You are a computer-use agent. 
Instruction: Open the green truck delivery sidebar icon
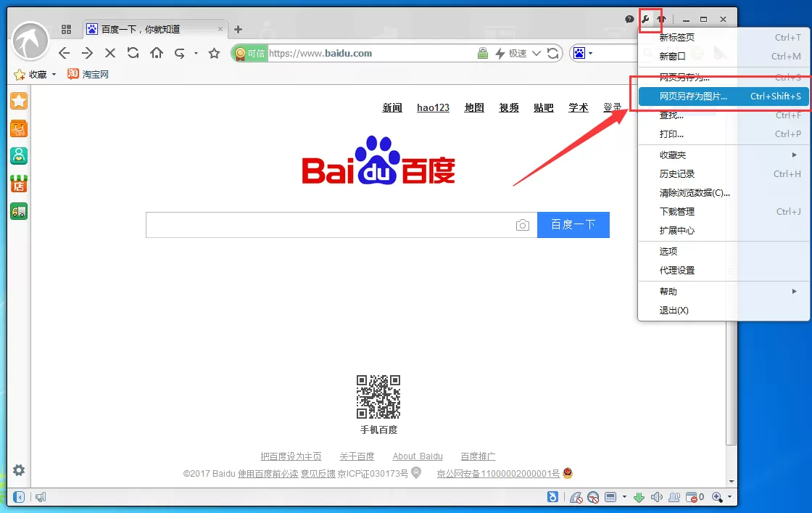click(x=19, y=211)
